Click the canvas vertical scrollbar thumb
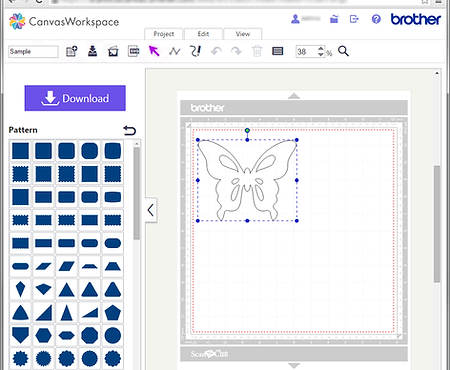 click(437, 224)
